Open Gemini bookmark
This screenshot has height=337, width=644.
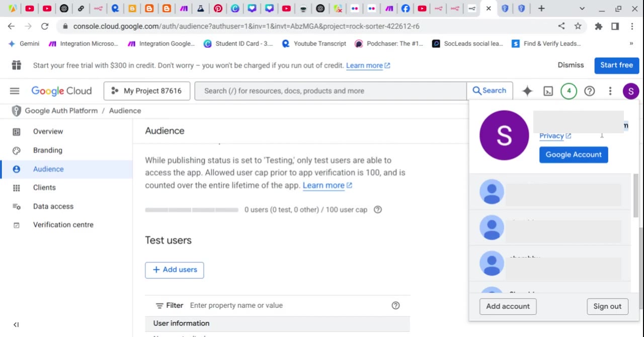coord(24,44)
